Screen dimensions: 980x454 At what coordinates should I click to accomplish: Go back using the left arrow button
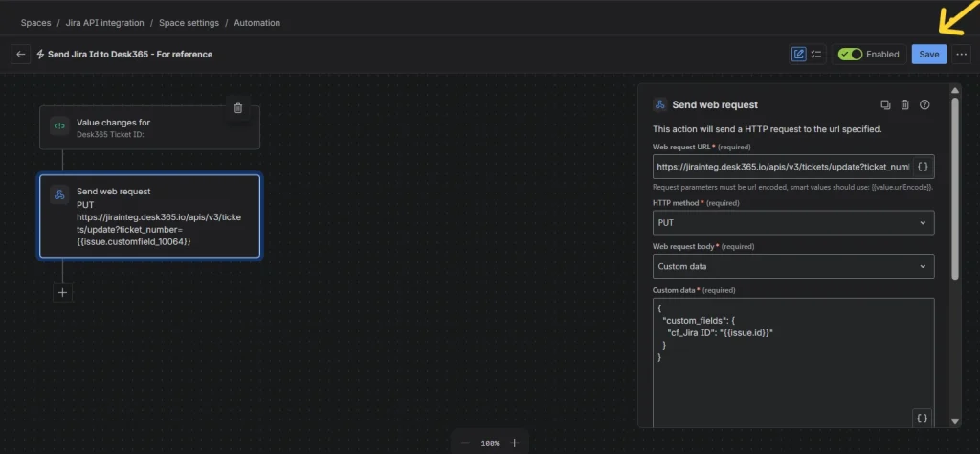tap(21, 55)
